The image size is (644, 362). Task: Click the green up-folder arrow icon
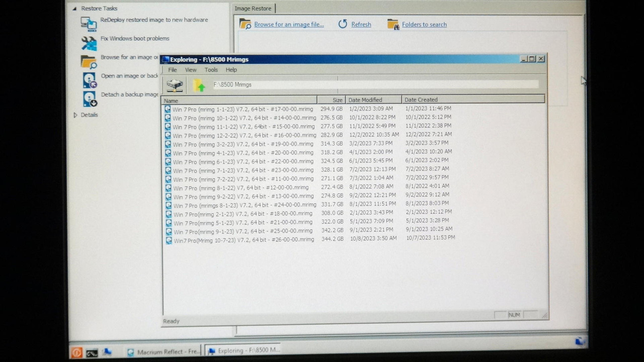click(x=199, y=85)
